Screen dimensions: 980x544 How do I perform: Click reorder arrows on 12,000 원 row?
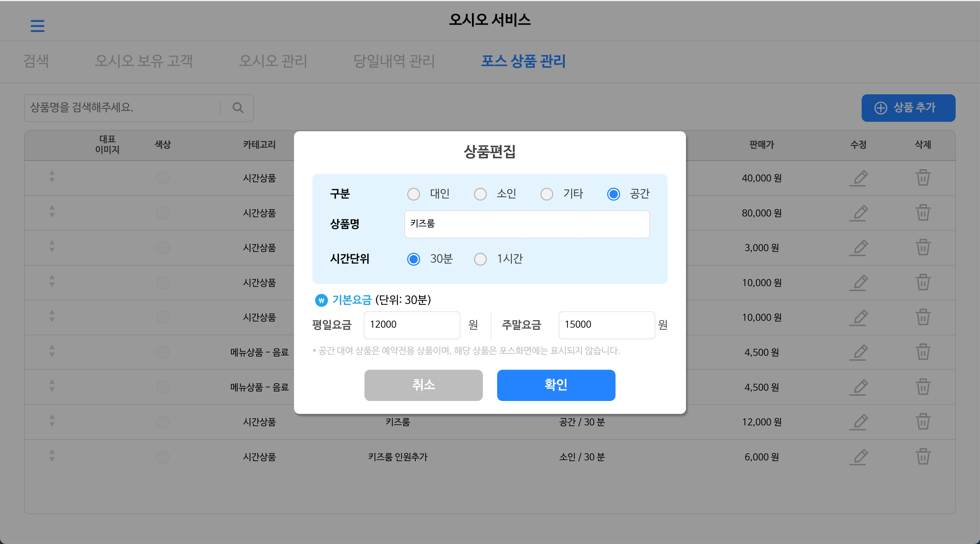click(x=52, y=421)
